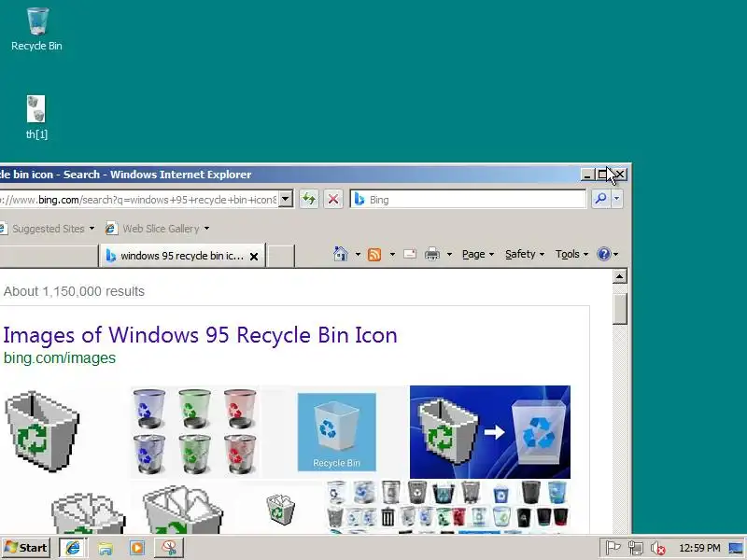Expand the Print options dropdown arrow
Image resolution: width=747 pixels, height=560 pixels.
(449, 254)
